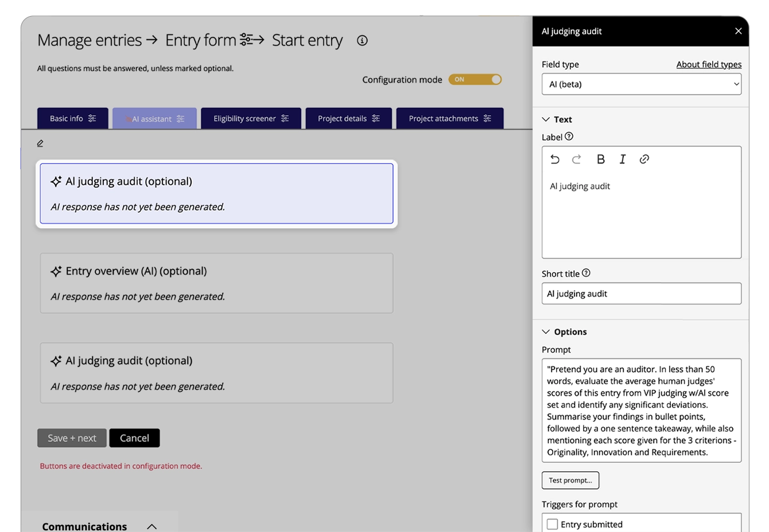The image size is (769, 532).
Task: Click the info icon next to Start entry
Action: [x=362, y=41]
